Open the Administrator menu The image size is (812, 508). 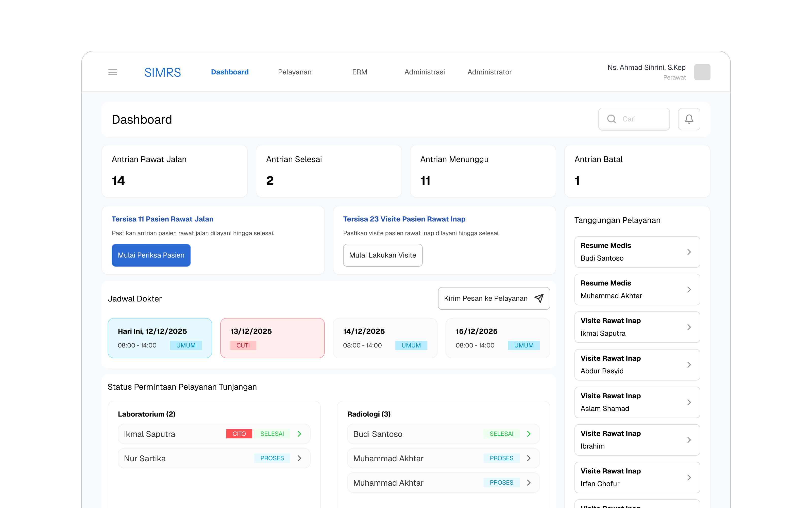(489, 72)
